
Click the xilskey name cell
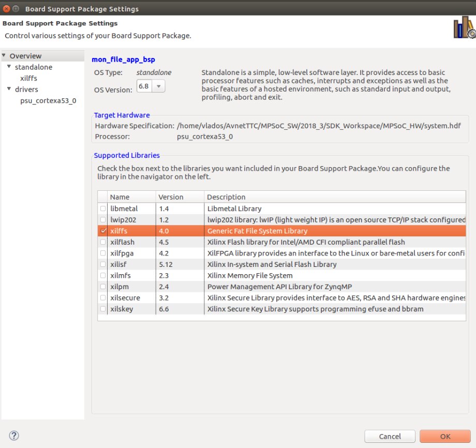pos(122,309)
